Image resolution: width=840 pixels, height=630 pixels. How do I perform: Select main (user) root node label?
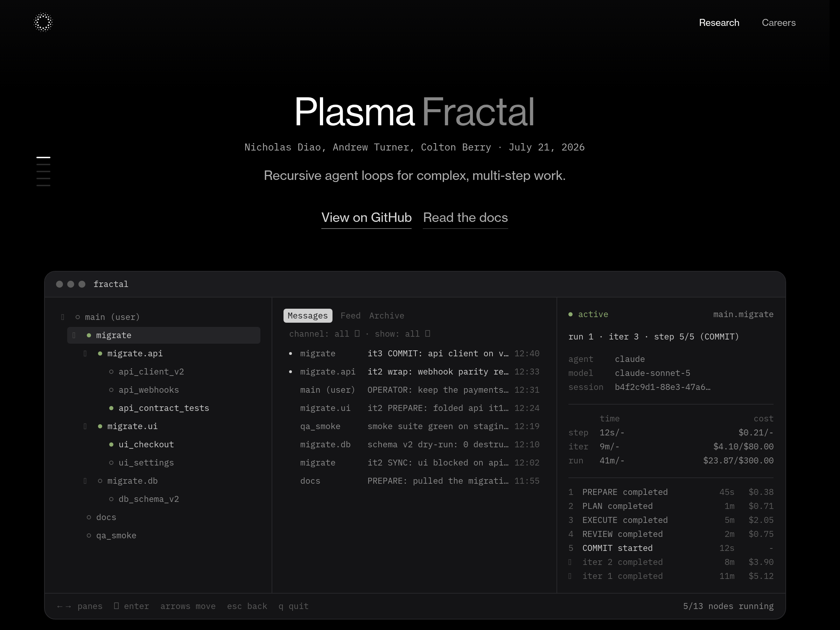coord(112,317)
